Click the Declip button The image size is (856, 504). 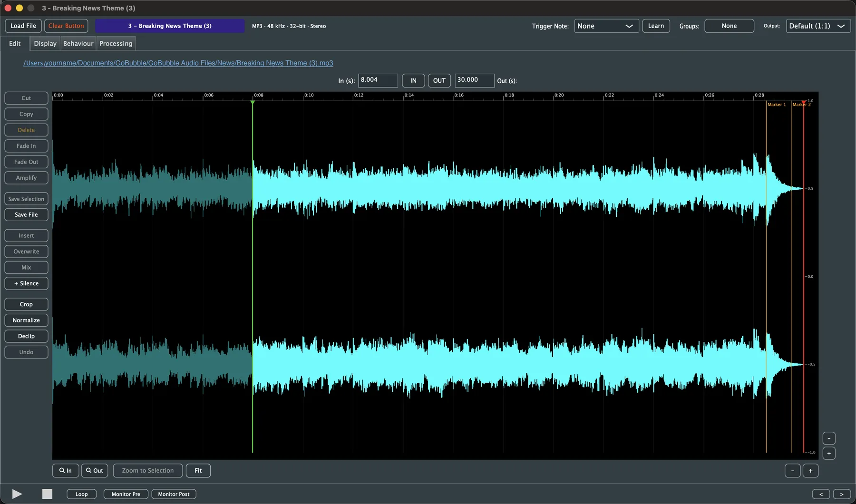click(26, 336)
